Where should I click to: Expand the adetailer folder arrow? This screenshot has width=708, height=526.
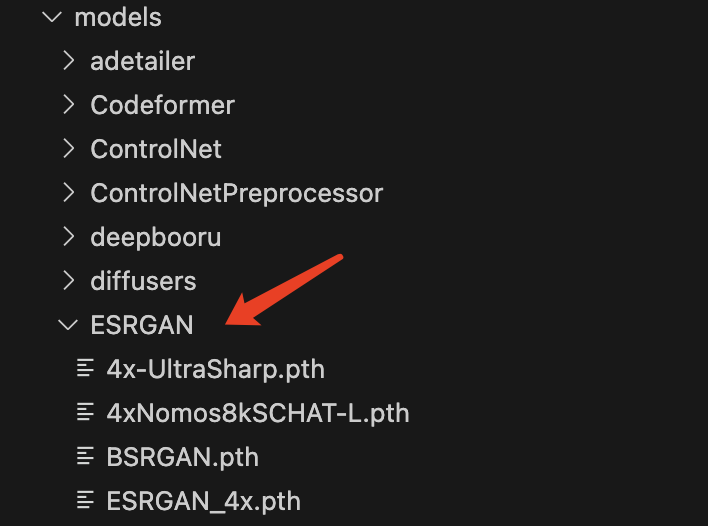tap(68, 61)
